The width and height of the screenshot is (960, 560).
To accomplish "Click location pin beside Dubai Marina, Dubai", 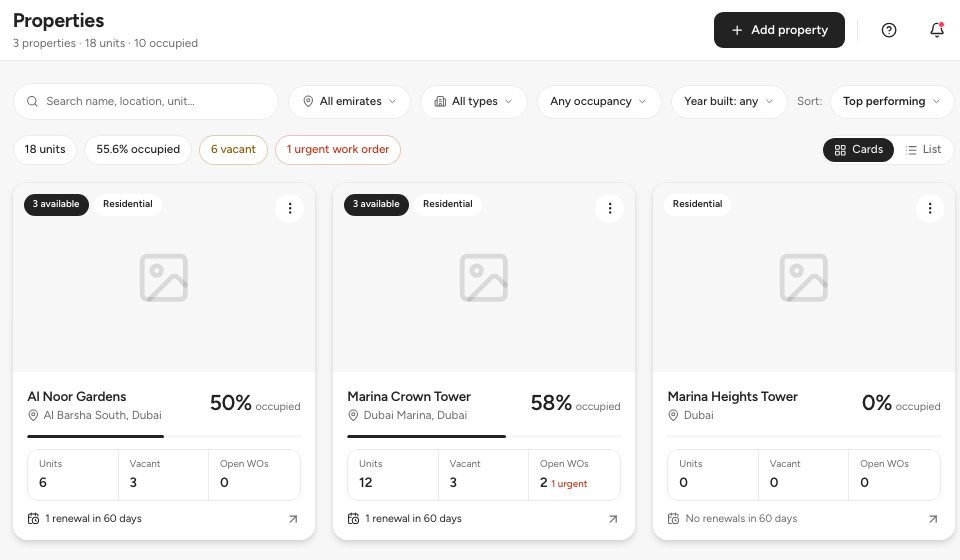I will (353, 416).
